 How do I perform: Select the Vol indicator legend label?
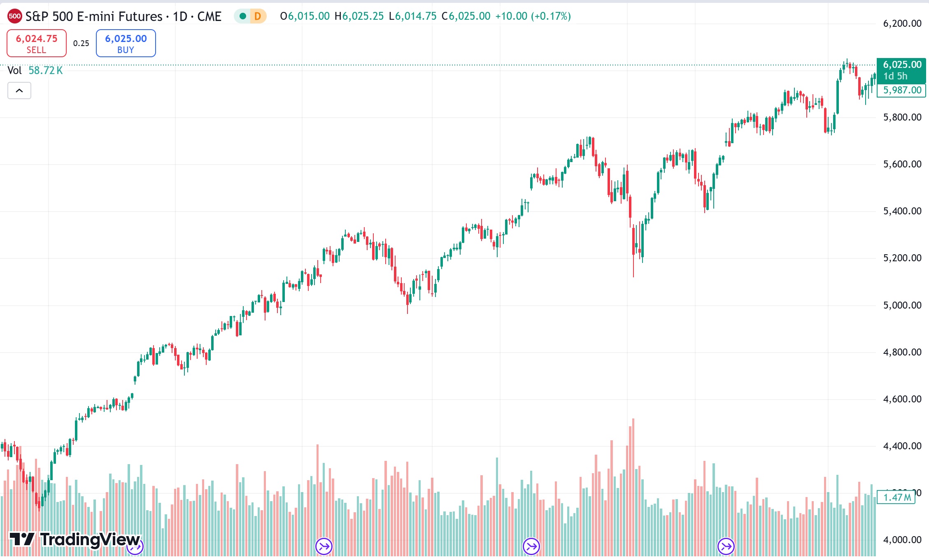point(14,70)
